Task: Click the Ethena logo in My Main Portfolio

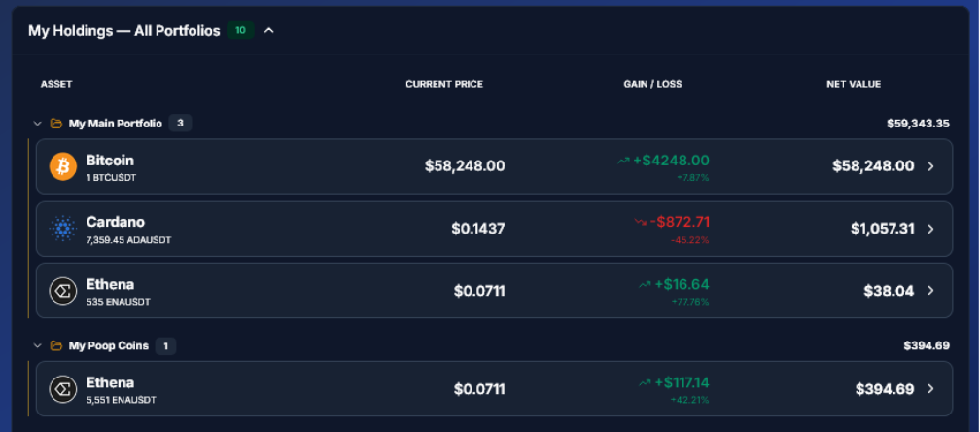Action: (x=63, y=291)
